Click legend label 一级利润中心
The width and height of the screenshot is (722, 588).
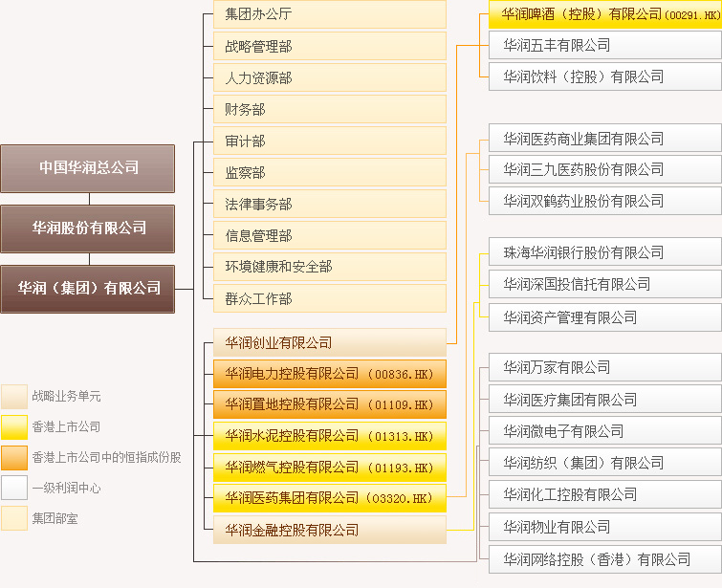[x=66, y=488]
